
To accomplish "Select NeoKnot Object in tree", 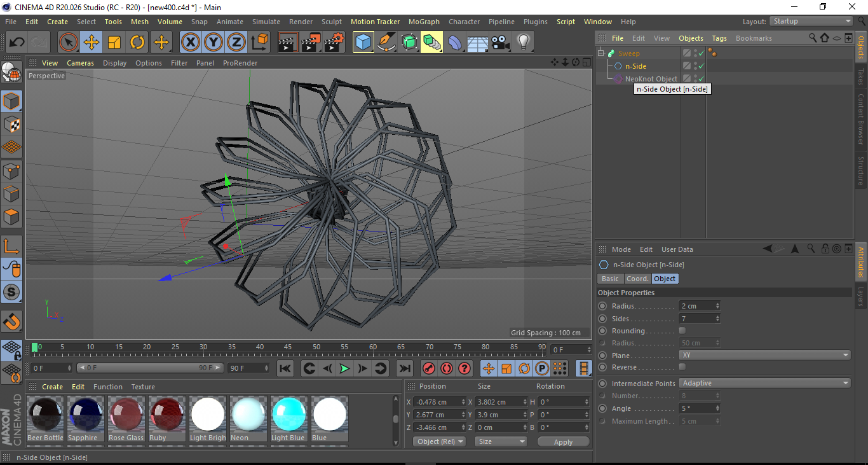I will click(x=651, y=79).
